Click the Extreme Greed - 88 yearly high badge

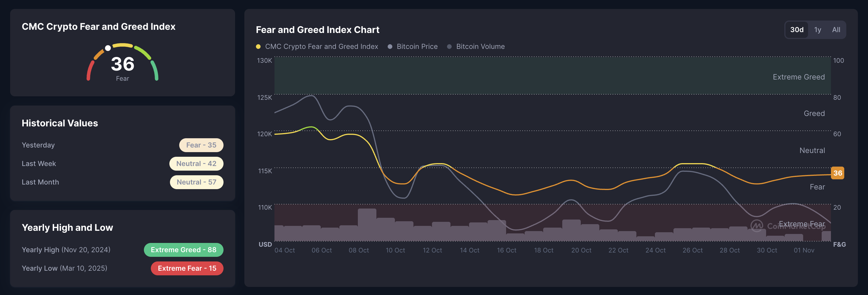pos(183,250)
